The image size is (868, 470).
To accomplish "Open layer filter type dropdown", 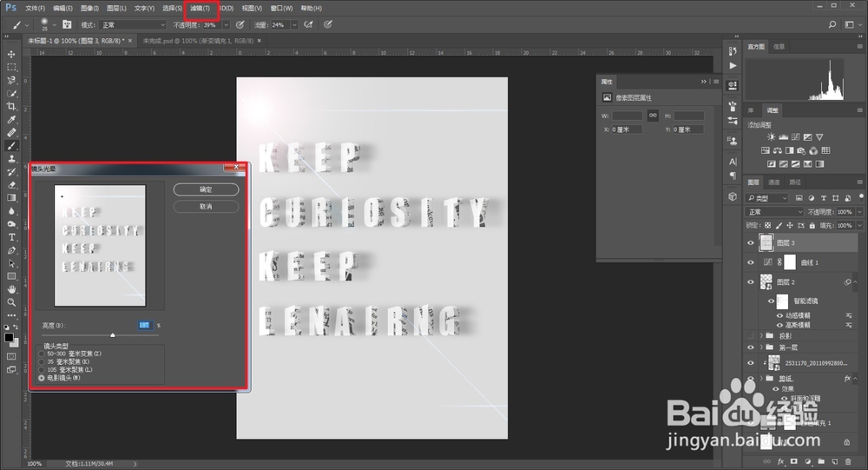I will point(766,198).
